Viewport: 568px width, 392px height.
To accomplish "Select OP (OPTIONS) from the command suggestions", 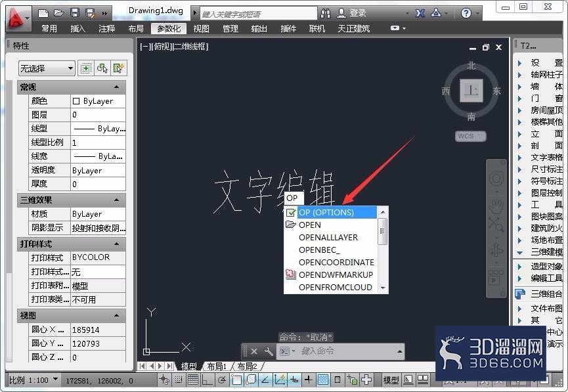I will (x=330, y=212).
